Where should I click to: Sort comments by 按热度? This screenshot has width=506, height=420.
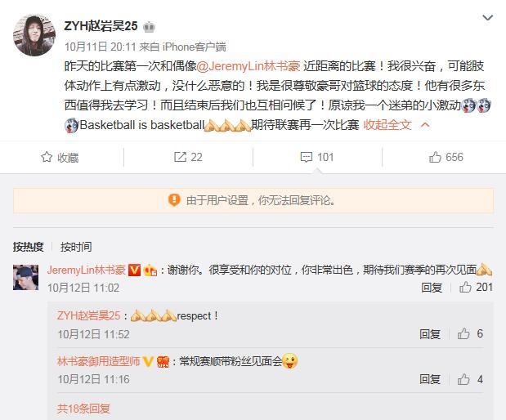28,247
